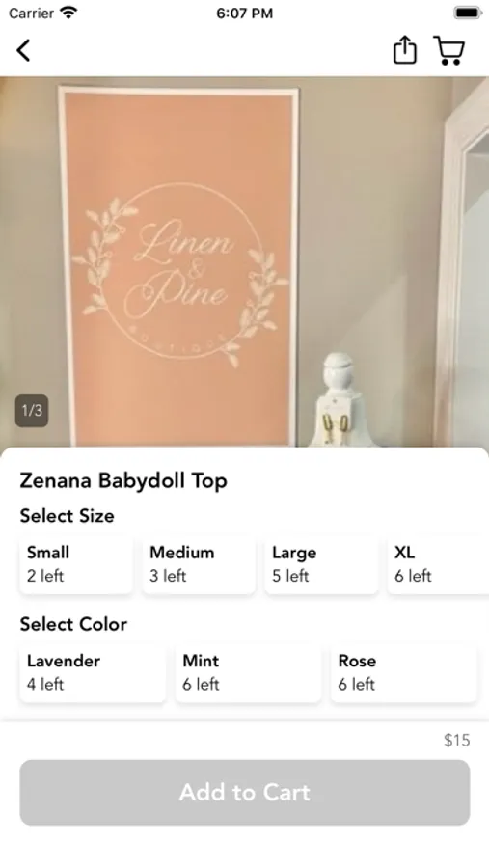Select the XL size option
Viewport: 489px width, 868px height.
coord(438,564)
